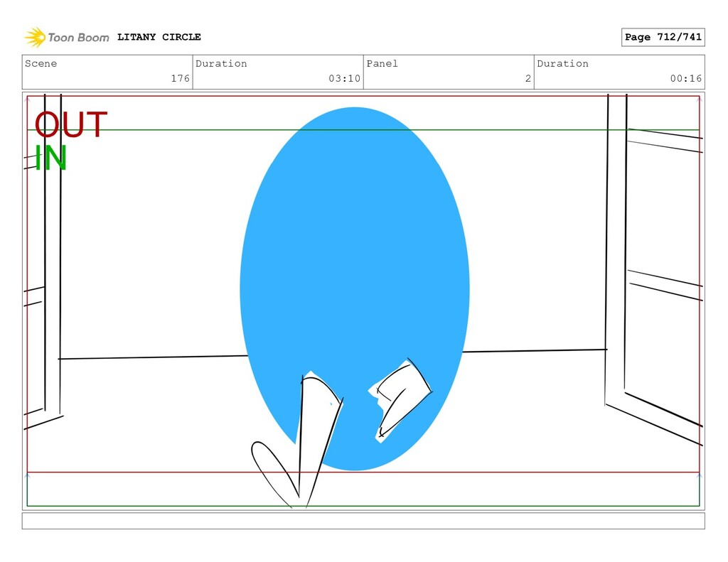
Task: Click the scene number 176
Action: click(180, 78)
